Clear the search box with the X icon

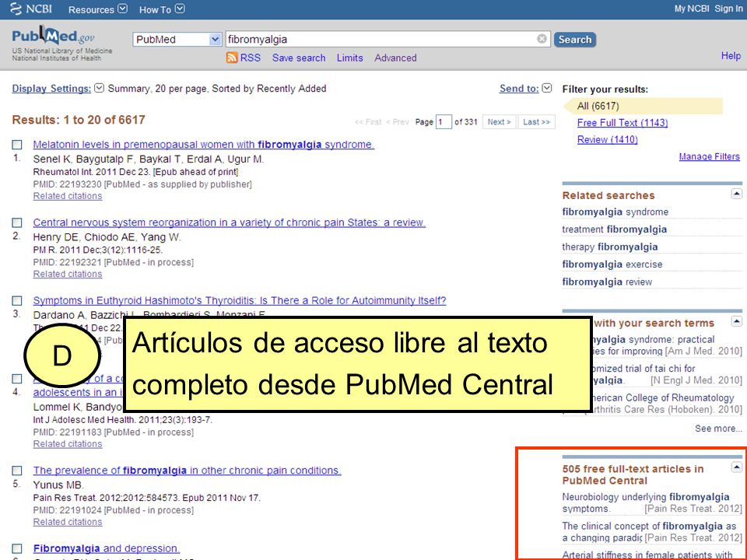tap(542, 39)
